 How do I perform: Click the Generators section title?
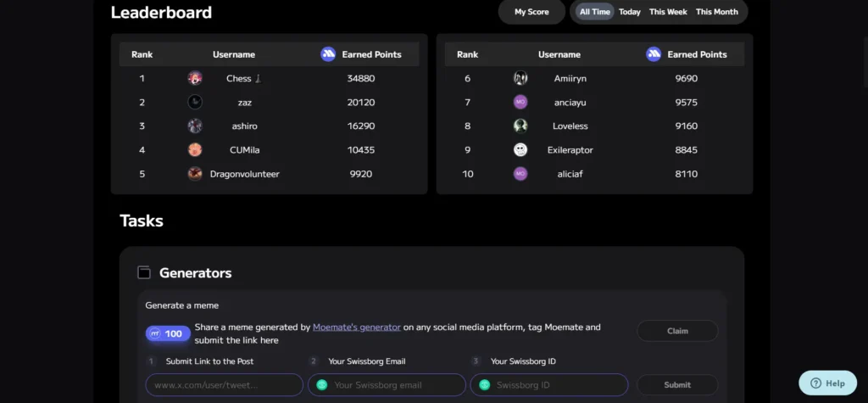tap(196, 272)
